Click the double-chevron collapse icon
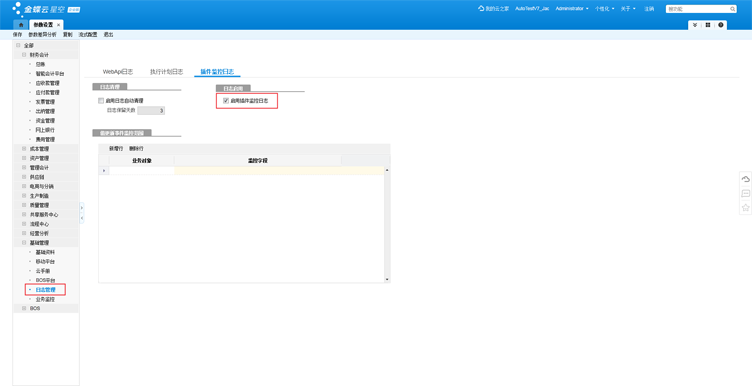This screenshot has width=752, height=386. click(694, 25)
